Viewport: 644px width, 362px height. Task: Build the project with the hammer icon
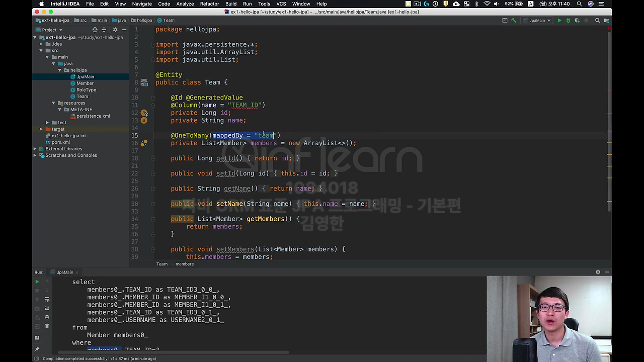(x=514, y=21)
